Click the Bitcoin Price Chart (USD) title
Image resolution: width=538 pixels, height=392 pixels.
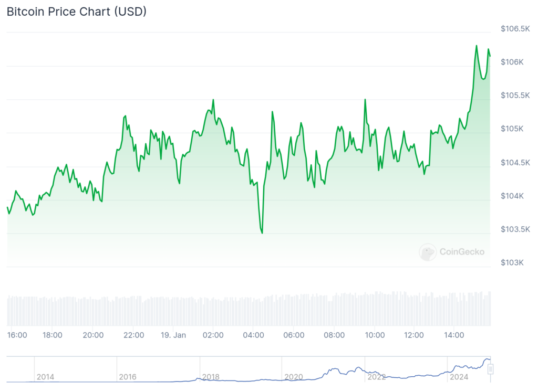(76, 12)
